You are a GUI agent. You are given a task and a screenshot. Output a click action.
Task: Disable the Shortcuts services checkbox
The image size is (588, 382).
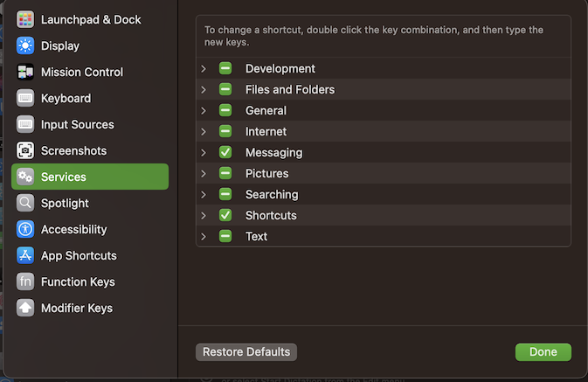coord(225,215)
